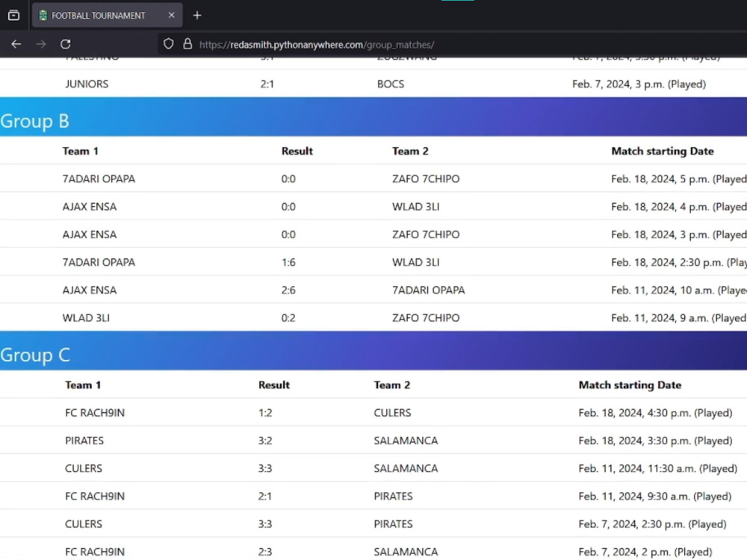Click the 3:2 result

[265, 441]
